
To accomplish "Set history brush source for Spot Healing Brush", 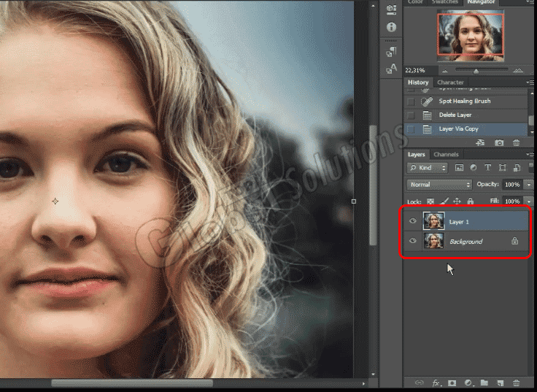I will 411,101.
